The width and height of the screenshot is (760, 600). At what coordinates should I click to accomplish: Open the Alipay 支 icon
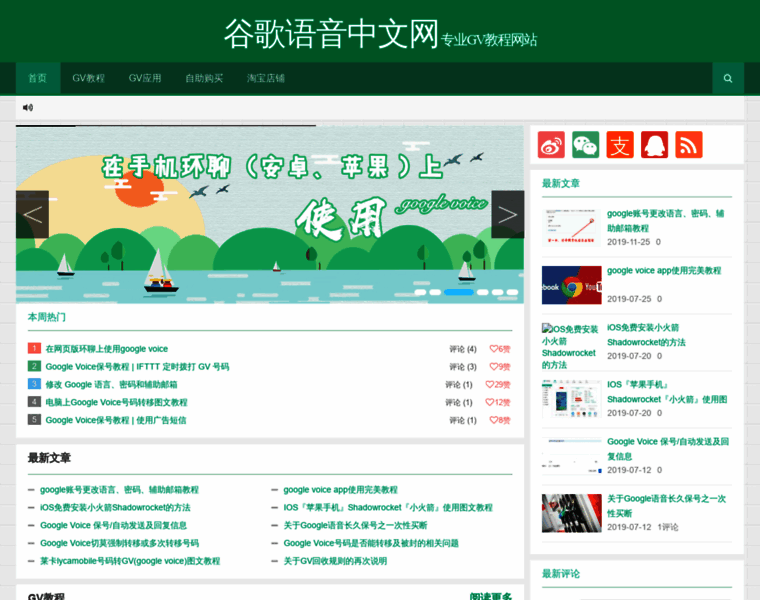click(620, 144)
